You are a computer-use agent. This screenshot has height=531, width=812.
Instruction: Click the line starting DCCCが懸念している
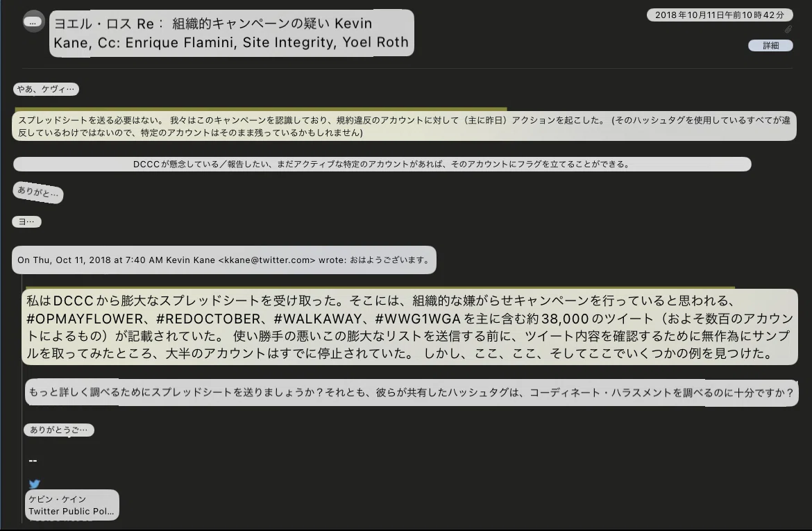[382, 165]
